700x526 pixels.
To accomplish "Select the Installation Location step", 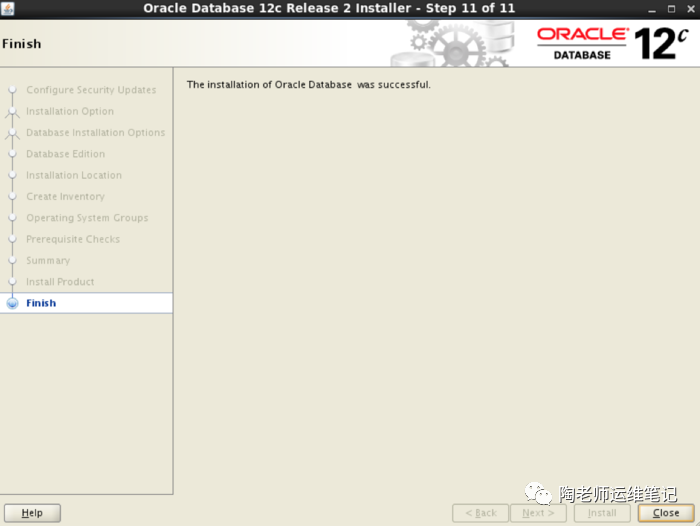I will coord(74,175).
